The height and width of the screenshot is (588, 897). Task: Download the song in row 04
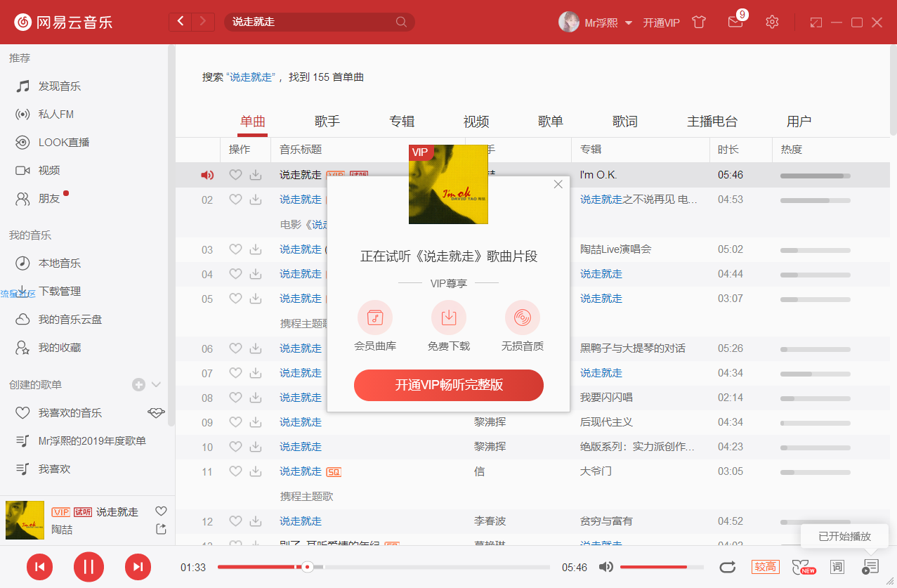point(256,274)
